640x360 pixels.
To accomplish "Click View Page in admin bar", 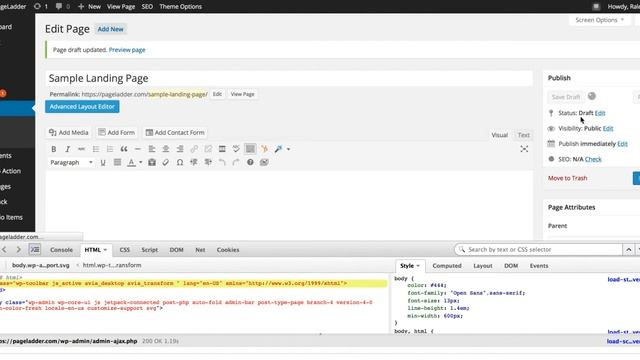I will pyautogui.click(x=121, y=7).
